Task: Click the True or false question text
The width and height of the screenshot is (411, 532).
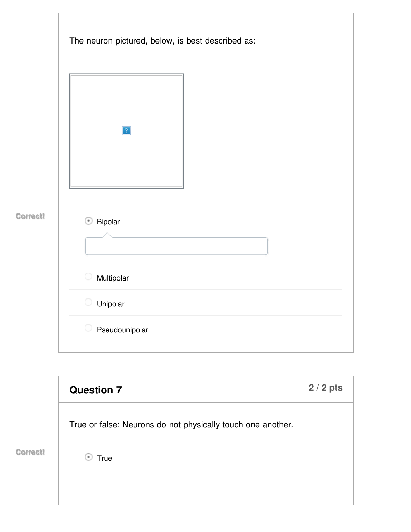Action: point(181,425)
